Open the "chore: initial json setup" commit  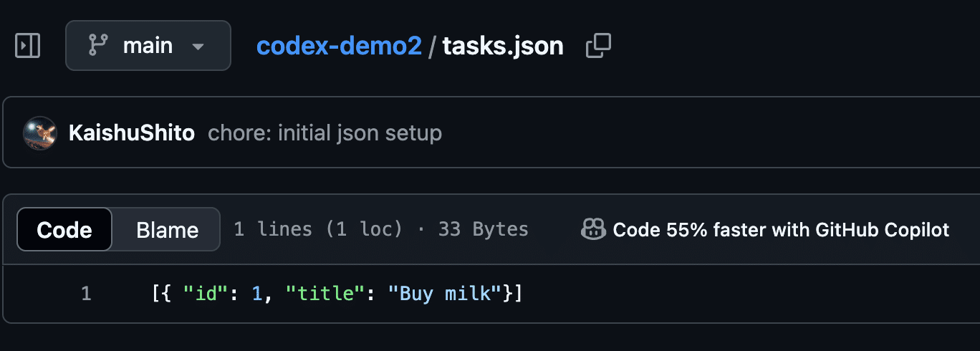click(x=325, y=133)
